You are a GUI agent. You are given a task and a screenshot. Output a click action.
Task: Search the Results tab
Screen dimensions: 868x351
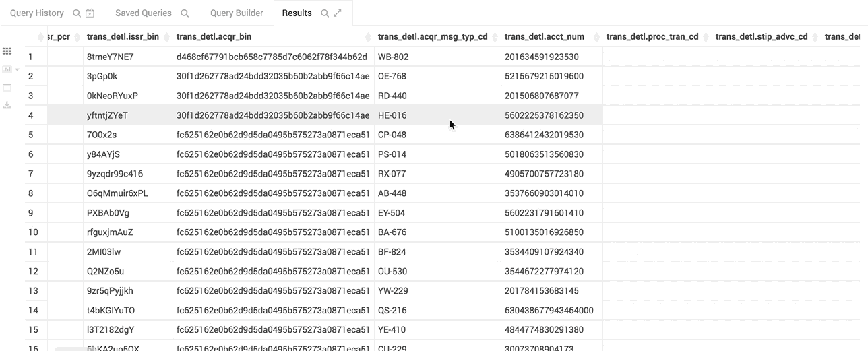(x=325, y=13)
